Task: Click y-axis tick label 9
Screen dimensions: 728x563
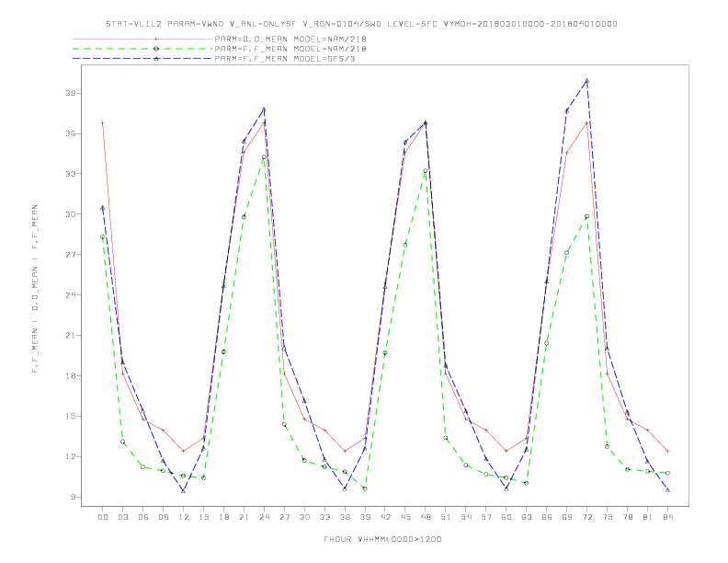Action: (x=73, y=497)
